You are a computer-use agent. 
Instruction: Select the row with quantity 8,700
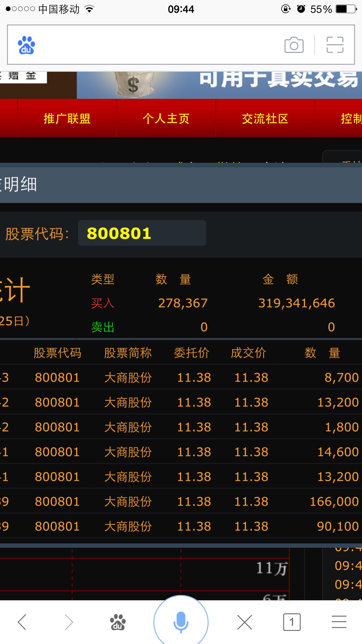coord(181,377)
